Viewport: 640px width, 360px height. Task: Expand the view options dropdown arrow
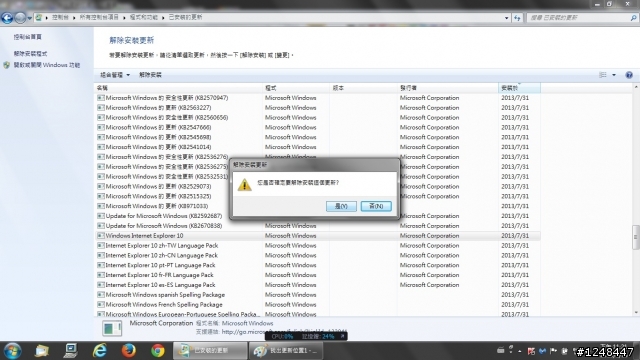click(x=614, y=75)
